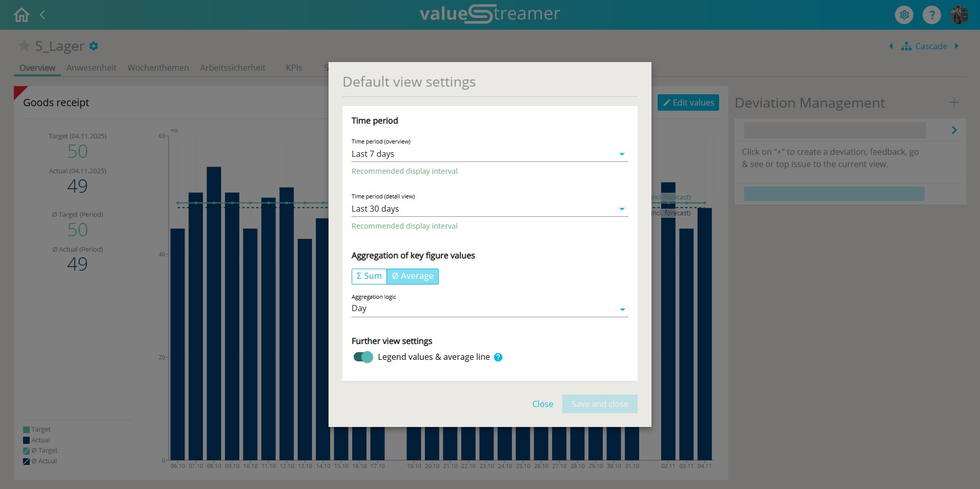Click Close in the dialog
Screen dimensions: 980x489
[542, 404]
